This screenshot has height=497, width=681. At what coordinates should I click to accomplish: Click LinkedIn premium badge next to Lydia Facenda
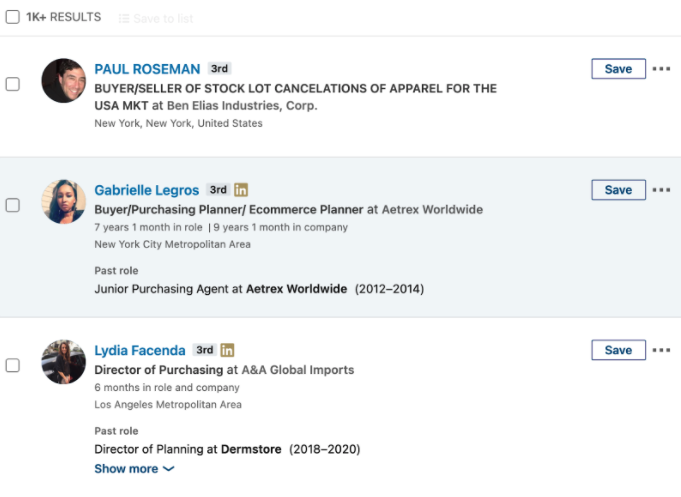pos(227,350)
